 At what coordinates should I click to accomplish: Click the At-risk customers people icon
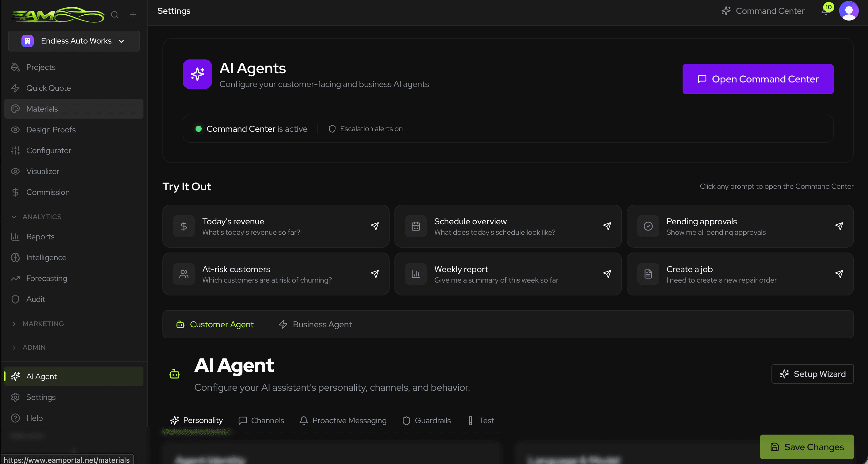pos(184,274)
